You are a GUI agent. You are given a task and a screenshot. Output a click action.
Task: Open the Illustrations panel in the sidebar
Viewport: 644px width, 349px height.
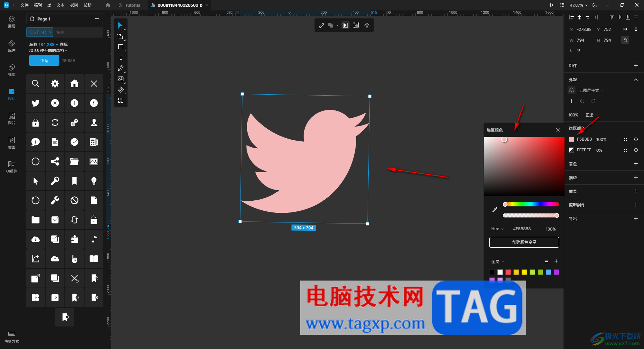tap(12, 142)
